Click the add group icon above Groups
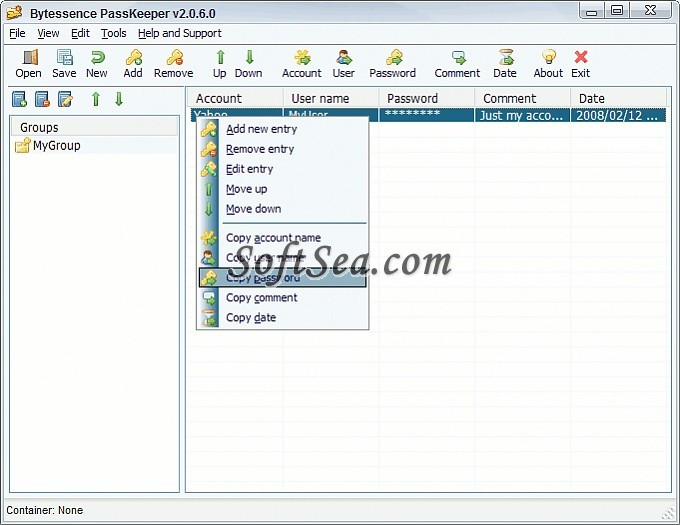Viewport: 680px width, 525px height. point(20,99)
